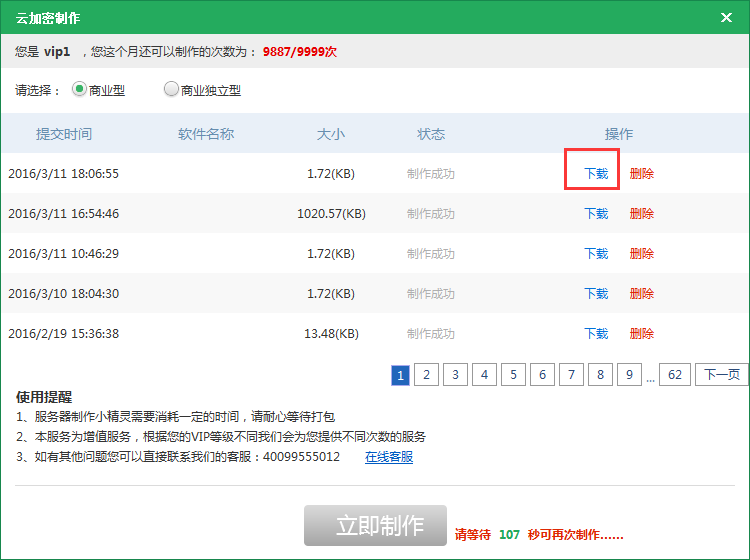The height and width of the screenshot is (560, 750).
Task: Go to page 9 of results
Action: pos(629,374)
